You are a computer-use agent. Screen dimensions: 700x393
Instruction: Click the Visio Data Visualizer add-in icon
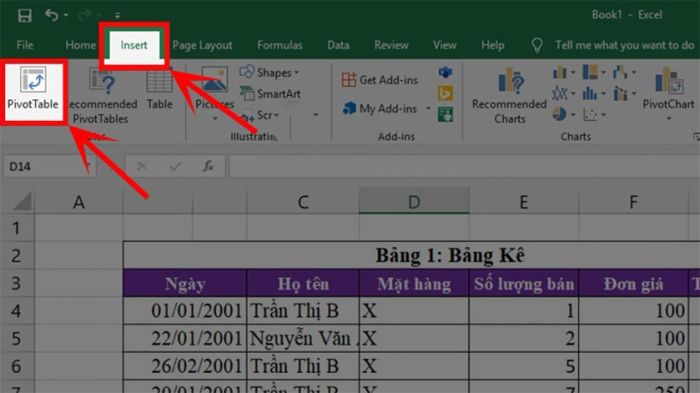[446, 72]
